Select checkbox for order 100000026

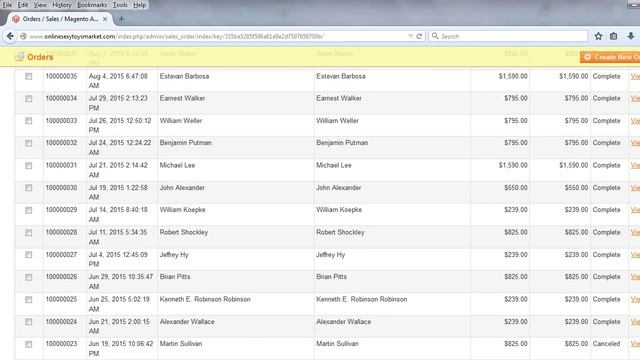pyautogui.click(x=29, y=277)
